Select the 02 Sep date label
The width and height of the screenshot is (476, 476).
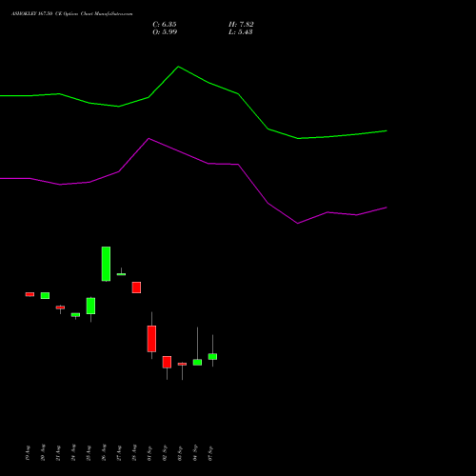(x=165, y=453)
